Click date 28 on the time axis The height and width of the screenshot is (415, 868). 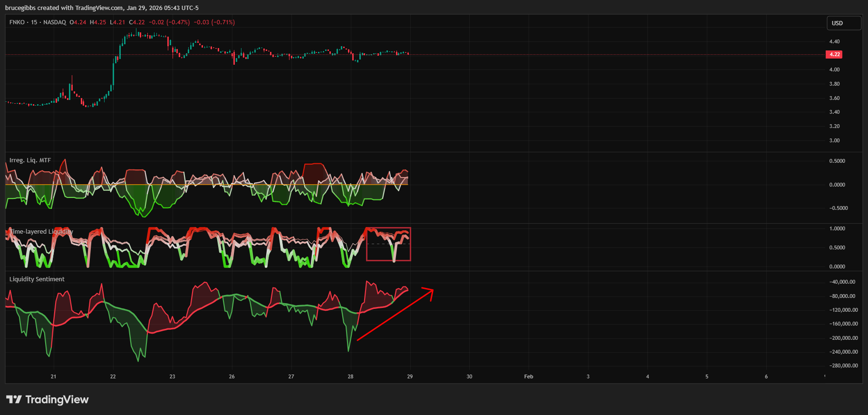[x=350, y=376]
